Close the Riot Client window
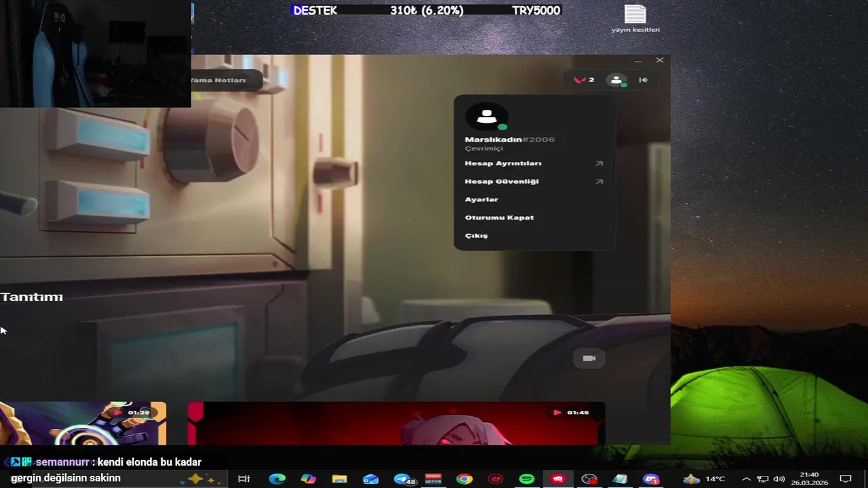The height and width of the screenshot is (488, 868). tap(660, 60)
